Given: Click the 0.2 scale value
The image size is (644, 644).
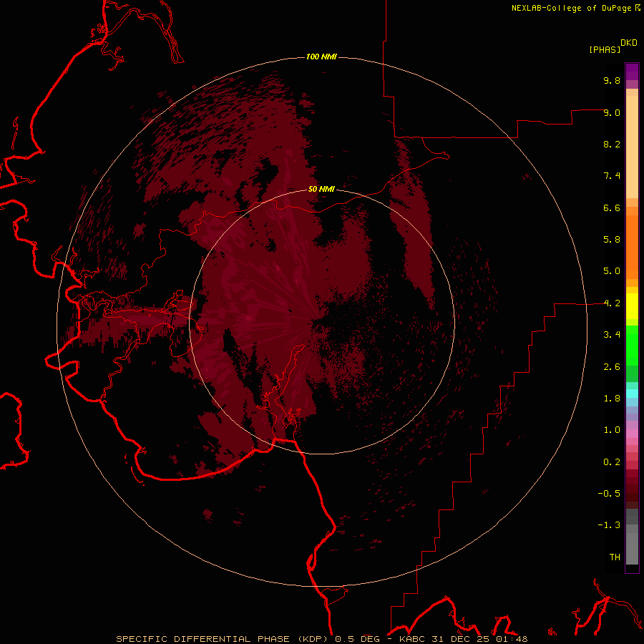Looking at the screenshot, I should [612, 462].
